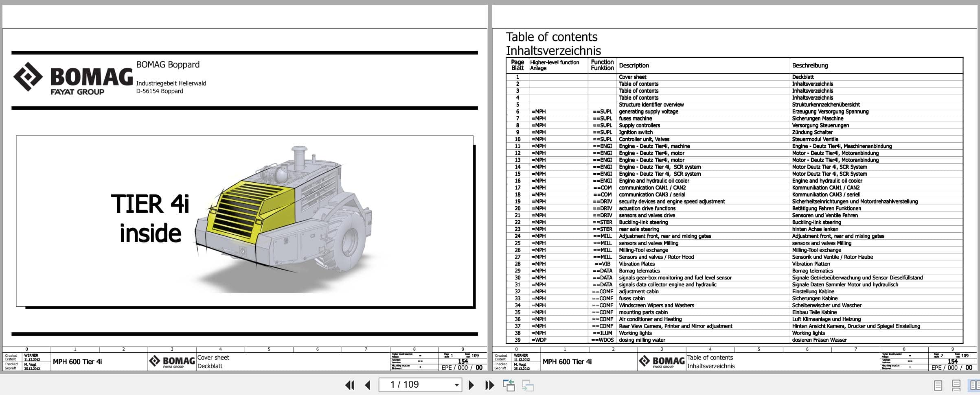Click 'D-56154 Boppard' address line
Image resolution: width=980 pixels, height=395 pixels.
tap(160, 91)
